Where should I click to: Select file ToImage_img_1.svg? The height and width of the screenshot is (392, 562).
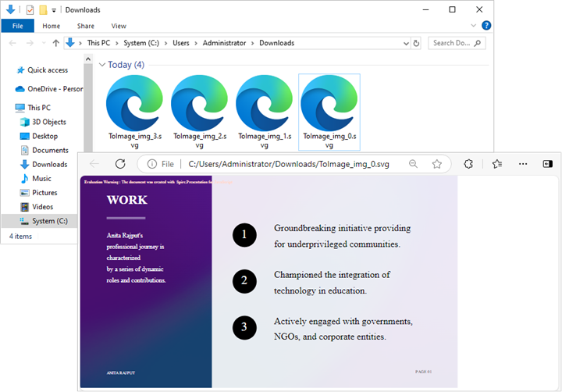click(x=265, y=112)
